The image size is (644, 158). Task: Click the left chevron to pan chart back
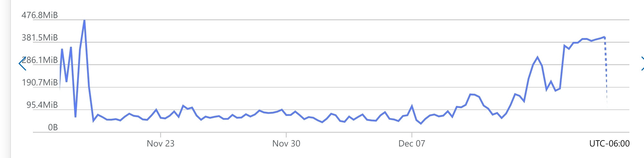click(x=22, y=64)
